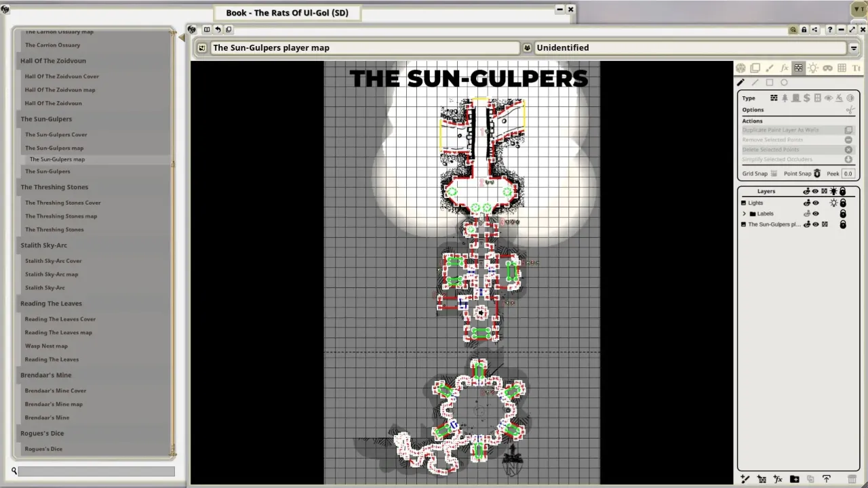Click the zoom magnifier icon in title bar
Screen dimensions: 868x488
[793, 29]
